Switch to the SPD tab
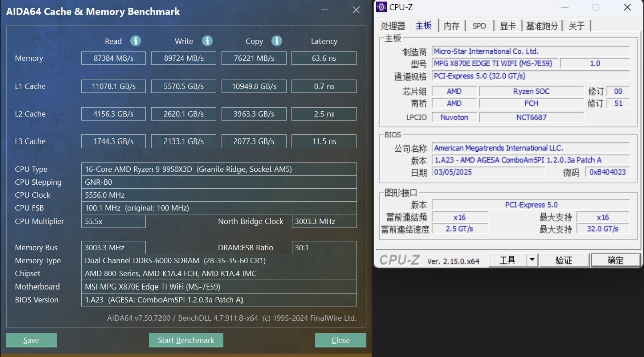Viewport: 644px width, 357px height. coord(479,26)
